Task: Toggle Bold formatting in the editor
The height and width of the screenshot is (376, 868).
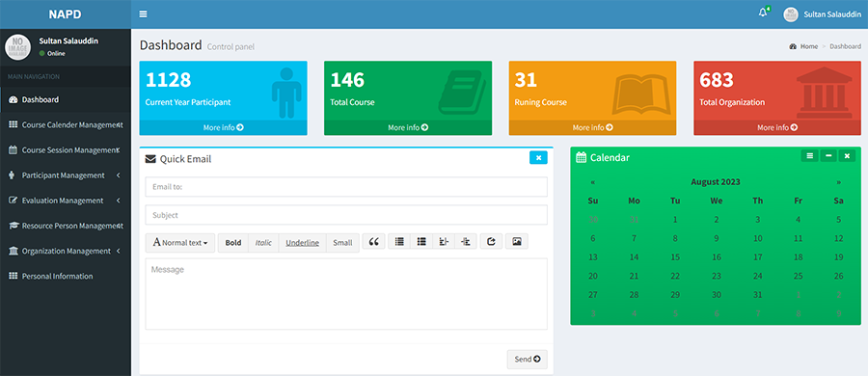Action: pyautogui.click(x=233, y=243)
